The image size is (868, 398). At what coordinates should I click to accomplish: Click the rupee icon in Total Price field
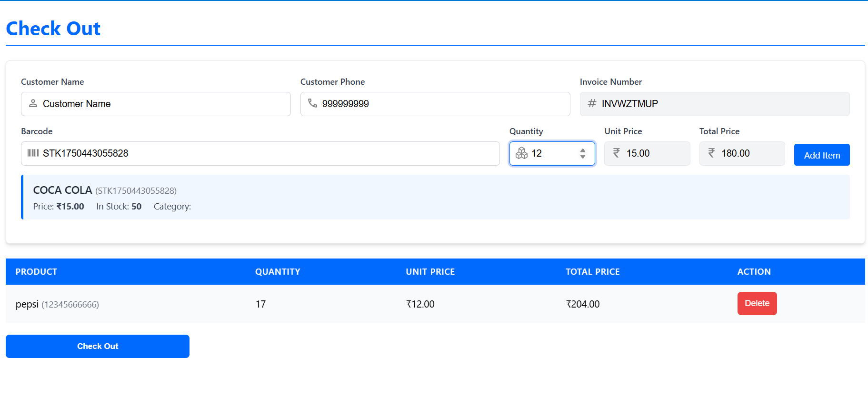click(x=711, y=153)
